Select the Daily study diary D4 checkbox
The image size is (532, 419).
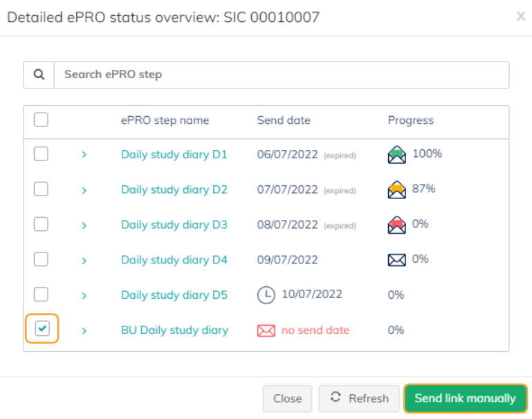click(42, 259)
